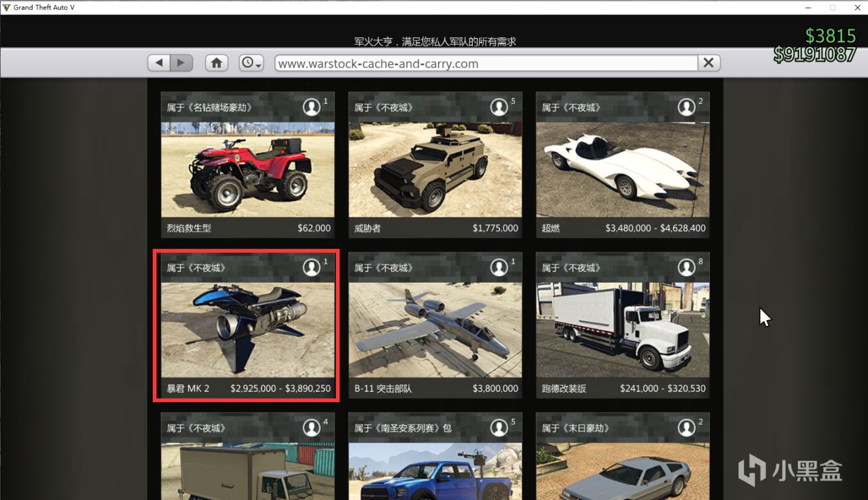Image resolution: width=868 pixels, height=500 pixels.
Task: Click the 烈焰救生型 vehicle name
Action: [189, 228]
